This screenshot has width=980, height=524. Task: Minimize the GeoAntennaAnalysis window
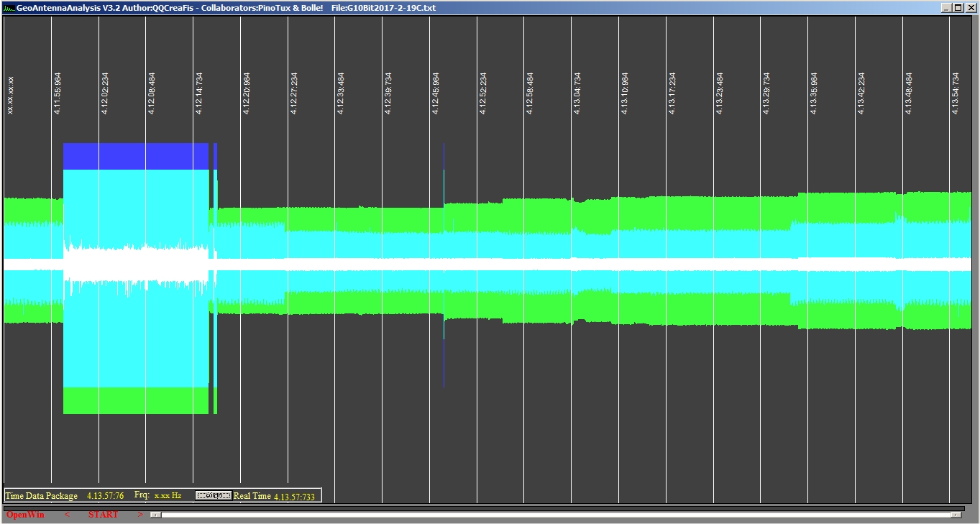click(x=946, y=8)
